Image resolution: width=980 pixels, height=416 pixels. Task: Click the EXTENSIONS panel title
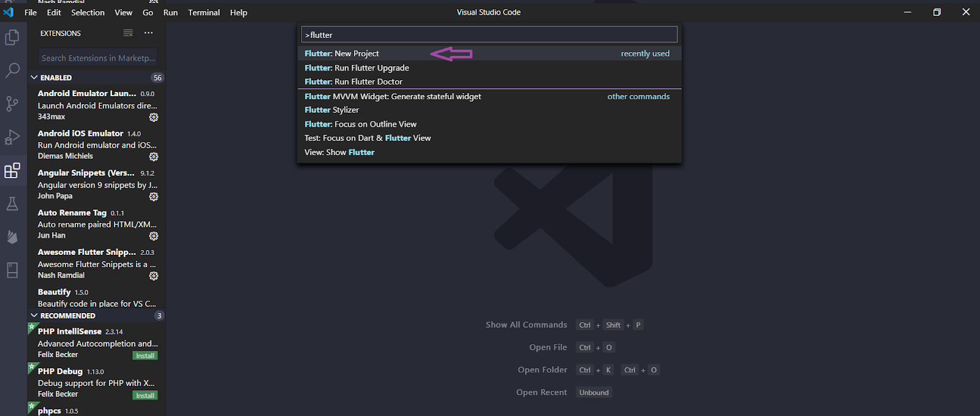tap(61, 33)
